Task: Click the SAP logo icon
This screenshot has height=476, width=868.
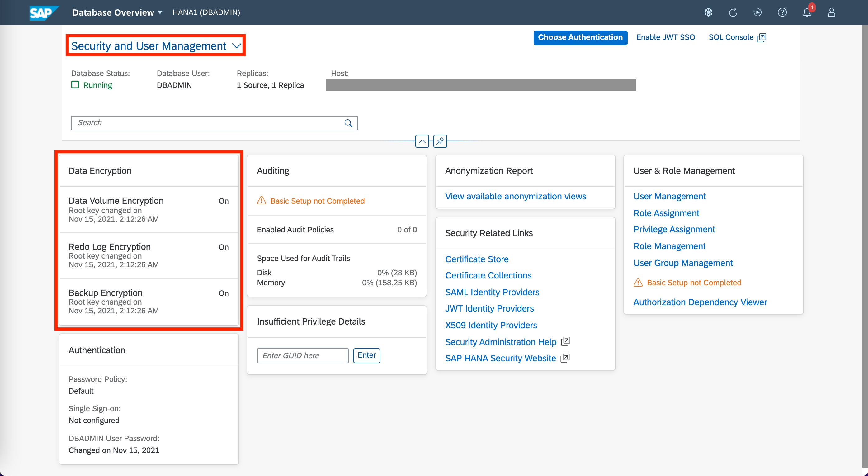Action: (44, 12)
